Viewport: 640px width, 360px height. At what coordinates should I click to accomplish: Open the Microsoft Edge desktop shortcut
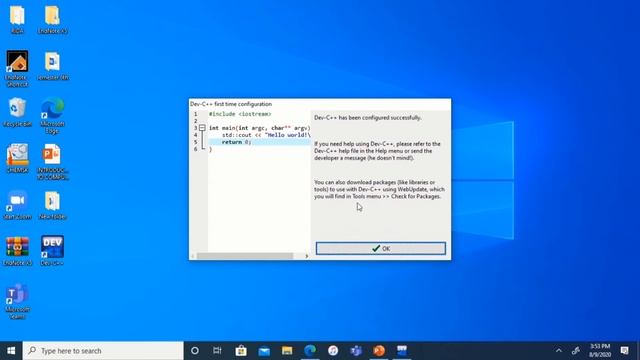[x=52, y=116]
